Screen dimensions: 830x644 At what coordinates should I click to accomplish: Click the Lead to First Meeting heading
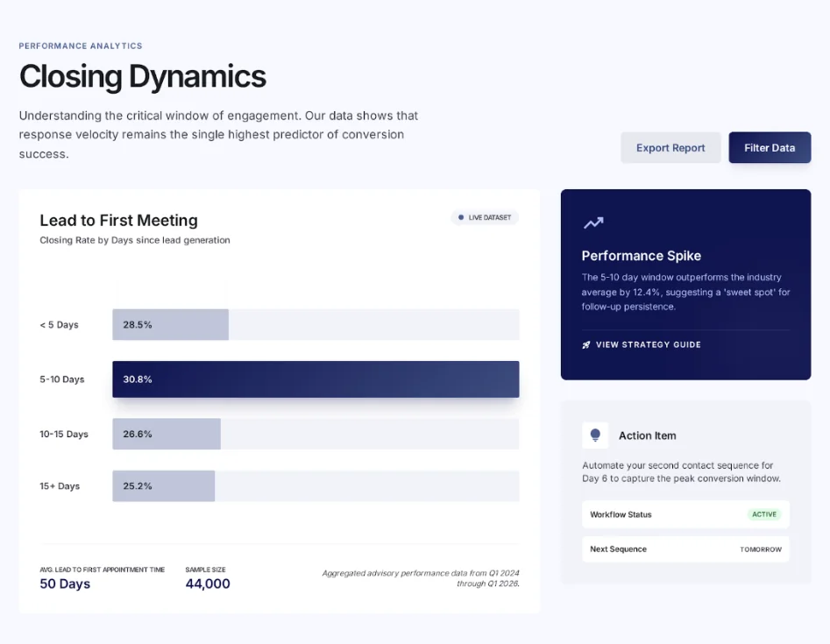coord(118,220)
